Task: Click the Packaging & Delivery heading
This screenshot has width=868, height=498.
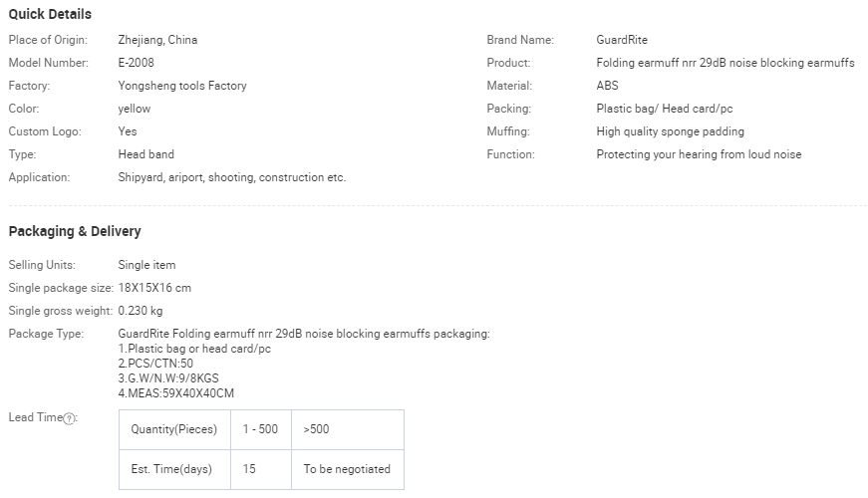Action: pos(75,231)
